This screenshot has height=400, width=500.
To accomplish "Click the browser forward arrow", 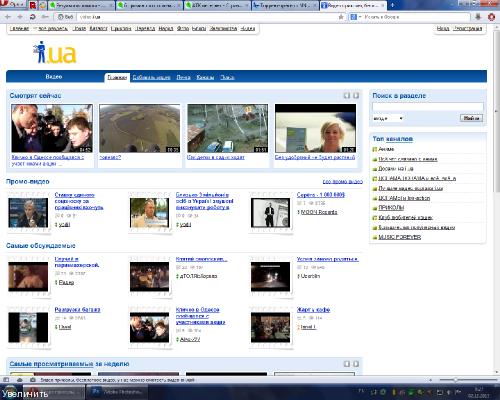I will point(20,17).
